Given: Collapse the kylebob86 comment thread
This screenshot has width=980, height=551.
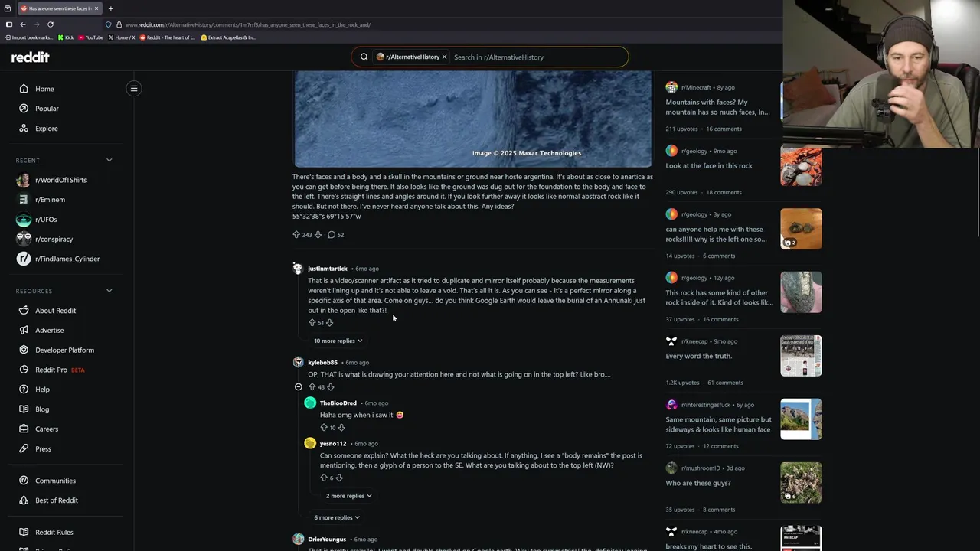Looking at the screenshot, I should (x=299, y=387).
